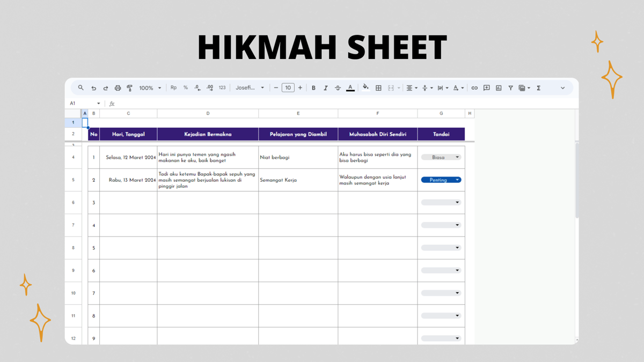644x362 pixels.
Task: Click the 'Kejadian Bermakna' header cell
Action: pos(208,134)
